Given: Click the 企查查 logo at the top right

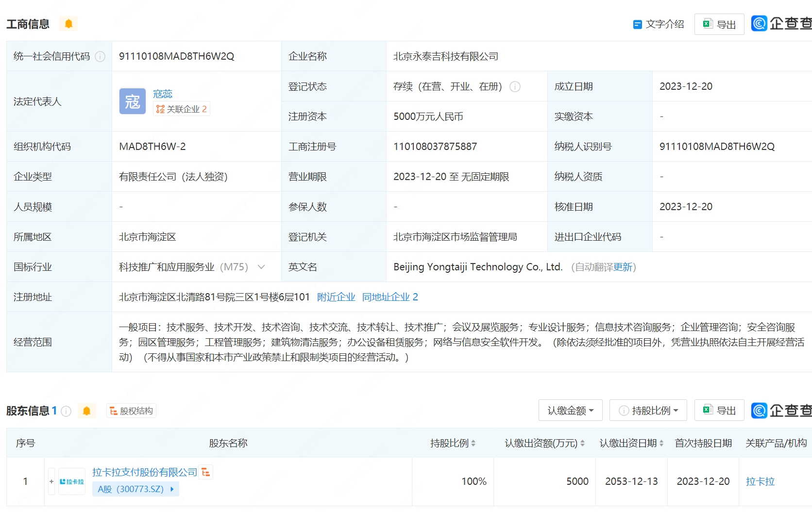Looking at the screenshot, I should pos(781,23).
